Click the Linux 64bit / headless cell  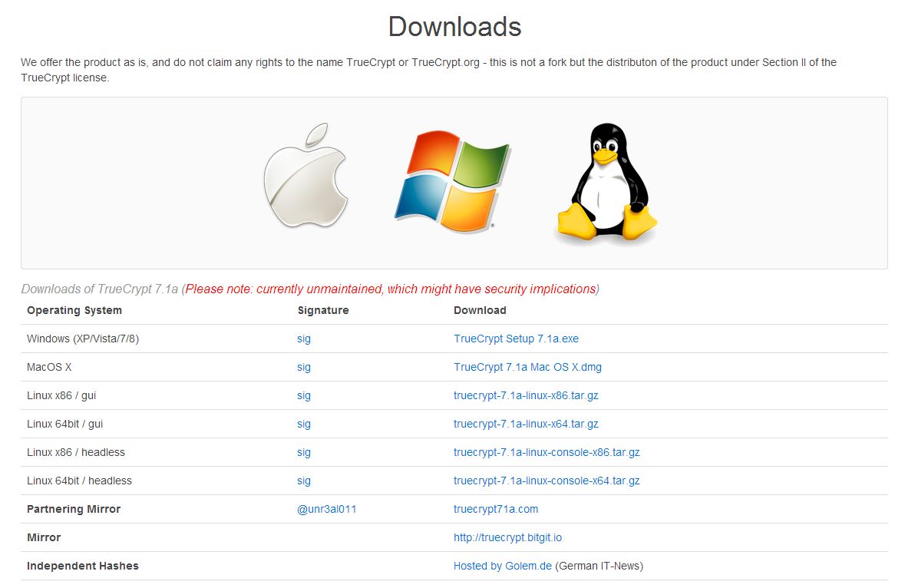80,481
